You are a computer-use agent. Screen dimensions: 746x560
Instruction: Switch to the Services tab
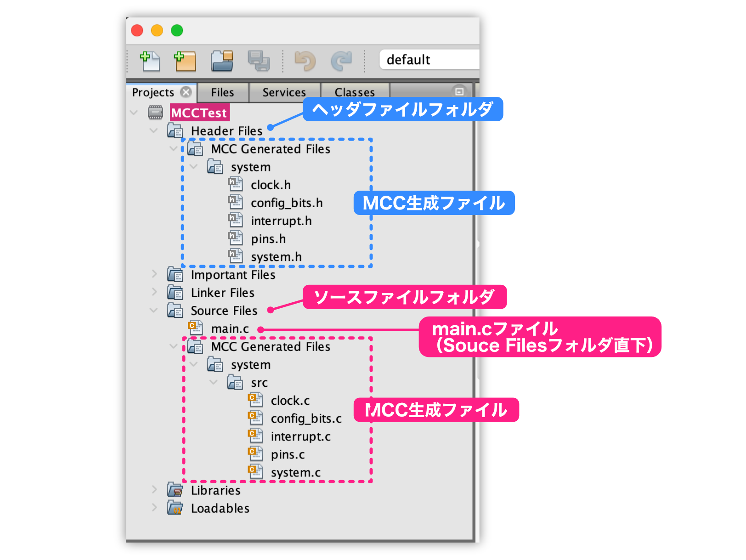click(284, 92)
